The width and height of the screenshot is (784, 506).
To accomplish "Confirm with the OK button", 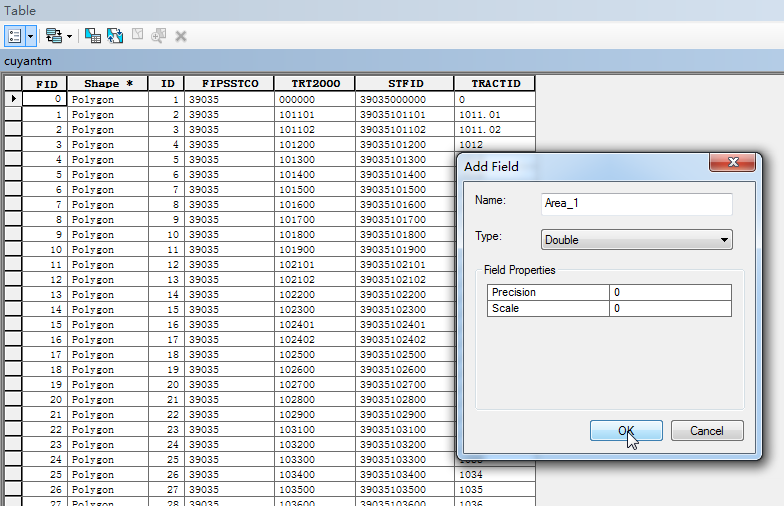I will pyautogui.click(x=626, y=430).
